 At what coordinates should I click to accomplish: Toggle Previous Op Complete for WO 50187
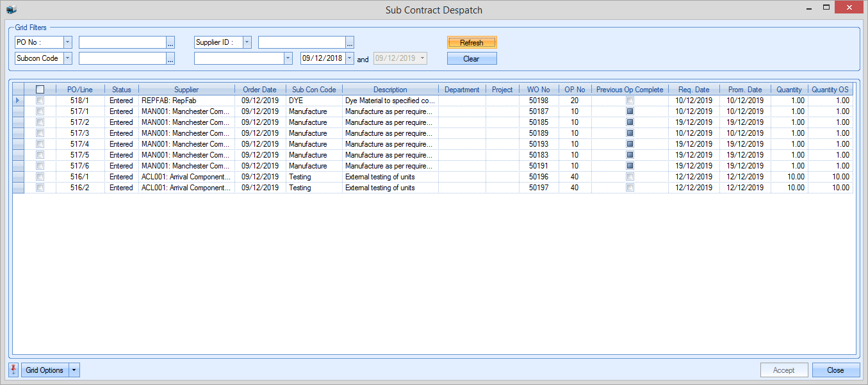pos(630,111)
